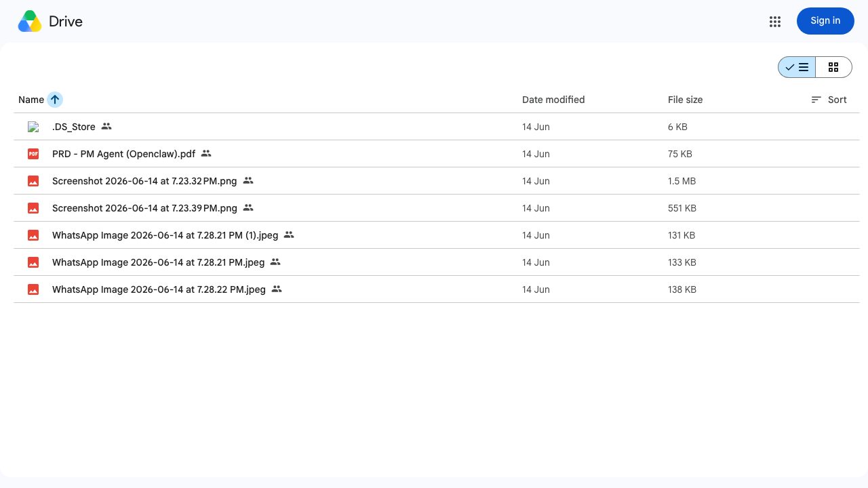This screenshot has height=488, width=868.
Task: Click the Sign in button
Action: coord(825,21)
